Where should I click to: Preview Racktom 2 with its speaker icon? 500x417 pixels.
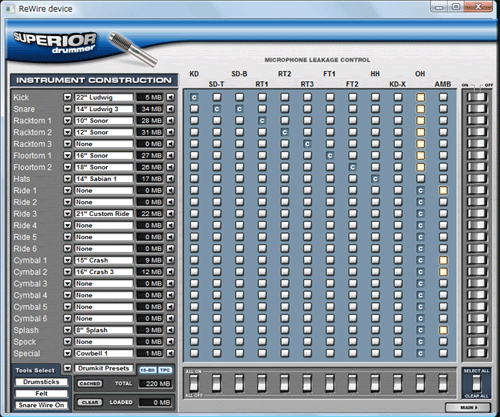[171, 132]
